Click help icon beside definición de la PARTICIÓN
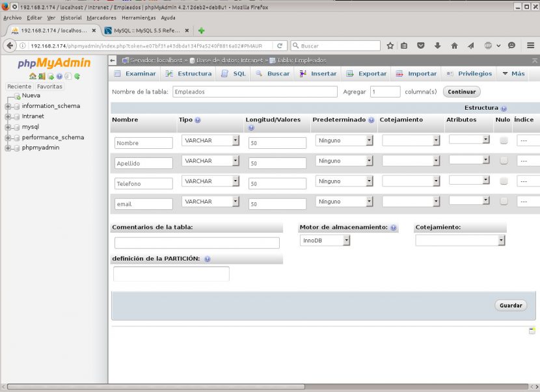 point(207,259)
